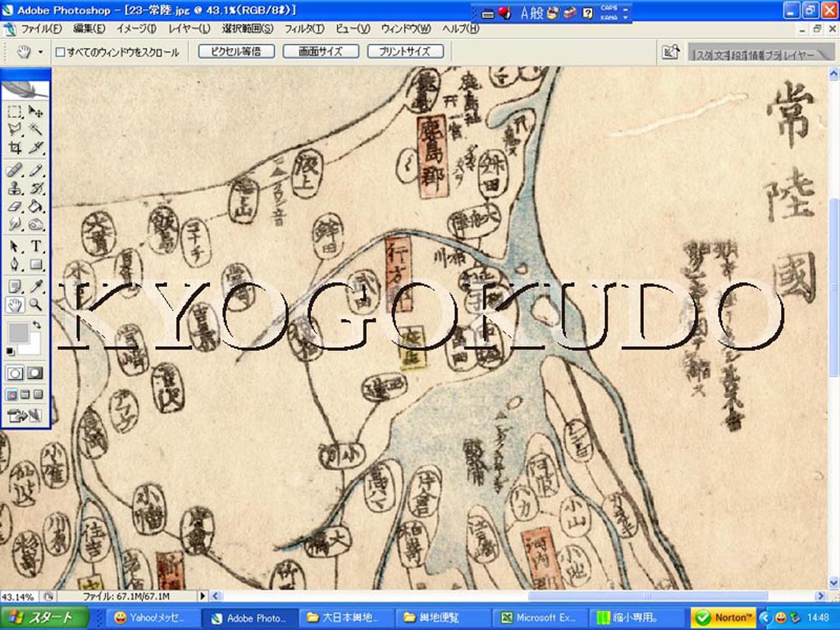Toggle the IME input mode 'A' indicator
Image resolution: width=840 pixels, height=630 pixels.
(x=524, y=13)
